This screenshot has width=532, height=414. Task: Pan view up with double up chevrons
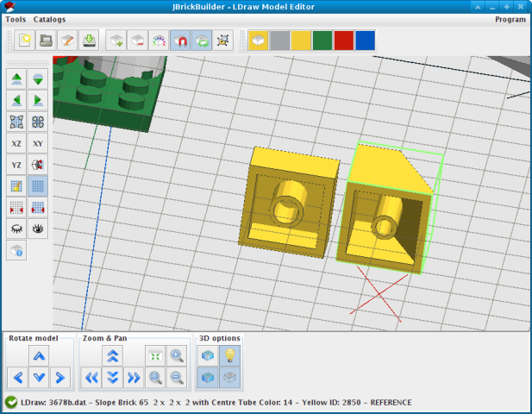click(113, 355)
